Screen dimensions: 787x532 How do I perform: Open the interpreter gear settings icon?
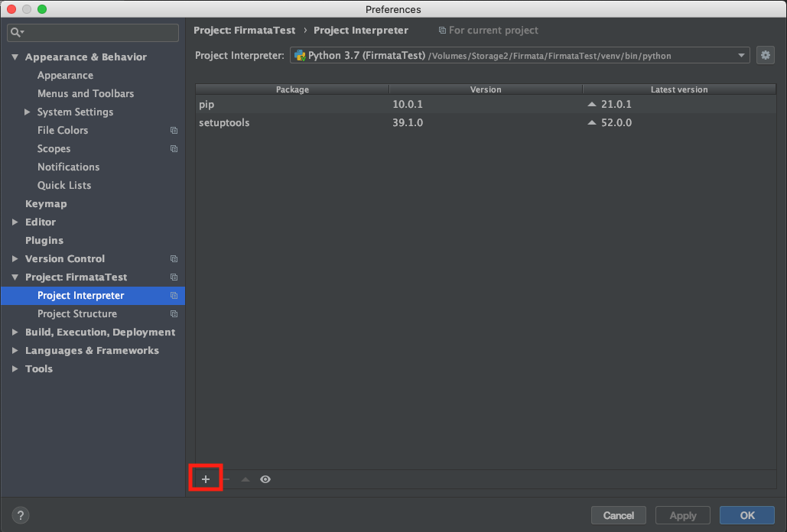click(x=766, y=55)
